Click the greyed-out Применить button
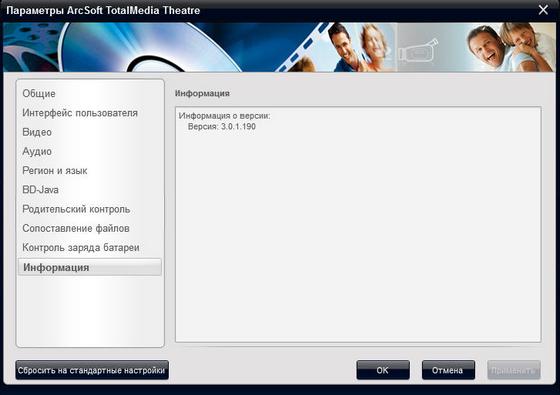 (514, 370)
